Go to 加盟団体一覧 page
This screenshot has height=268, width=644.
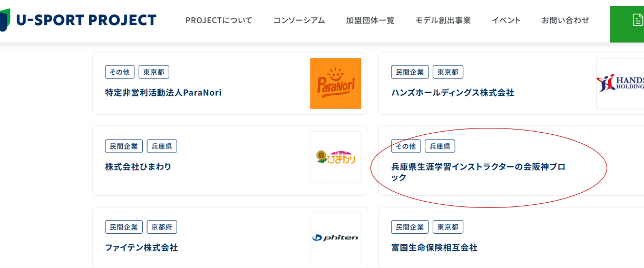[x=370, y=20]
